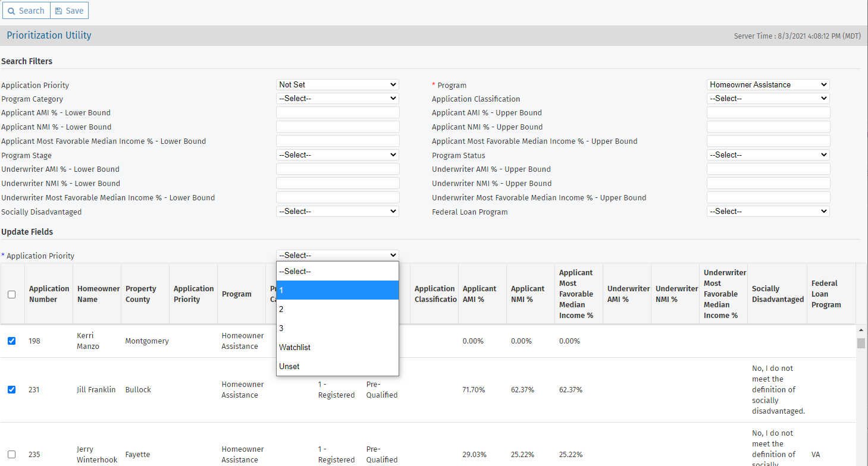This screenshot has height=466, width=868.
Task: Open the Program dropdown showing Homeowner Assistance
Action: (767, 84)
